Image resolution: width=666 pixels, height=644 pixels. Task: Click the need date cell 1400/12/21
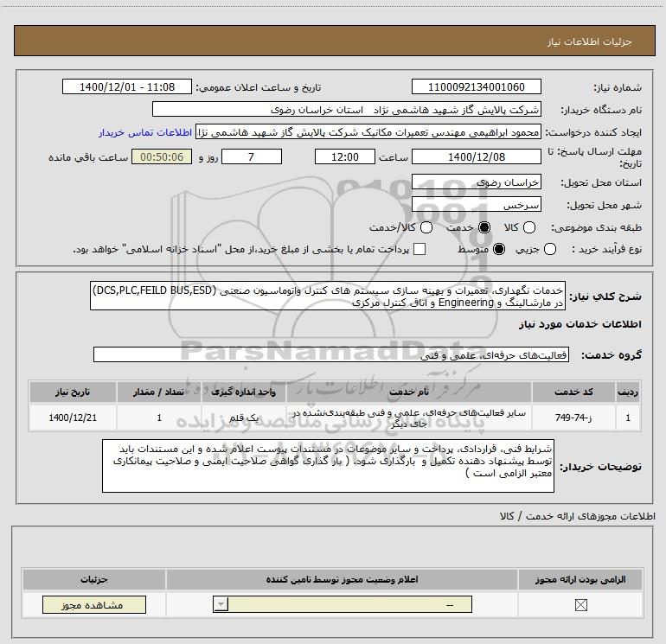(x=73, y=418)
